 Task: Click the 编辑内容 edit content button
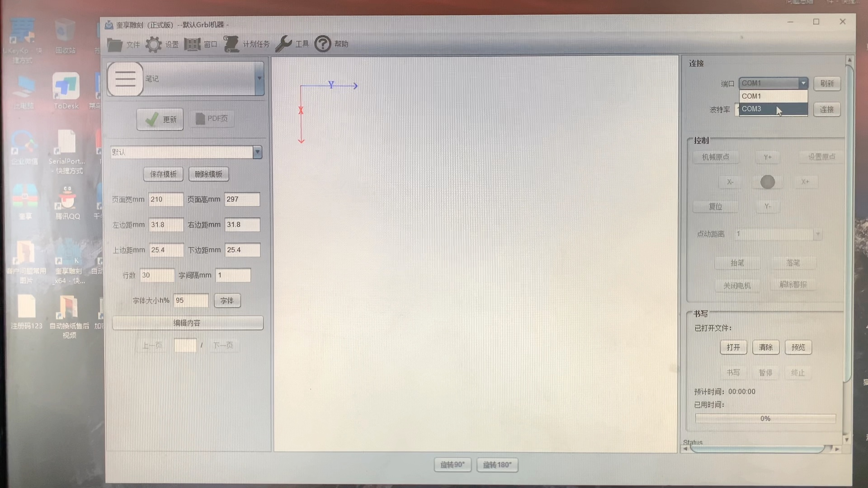(187, 322)
